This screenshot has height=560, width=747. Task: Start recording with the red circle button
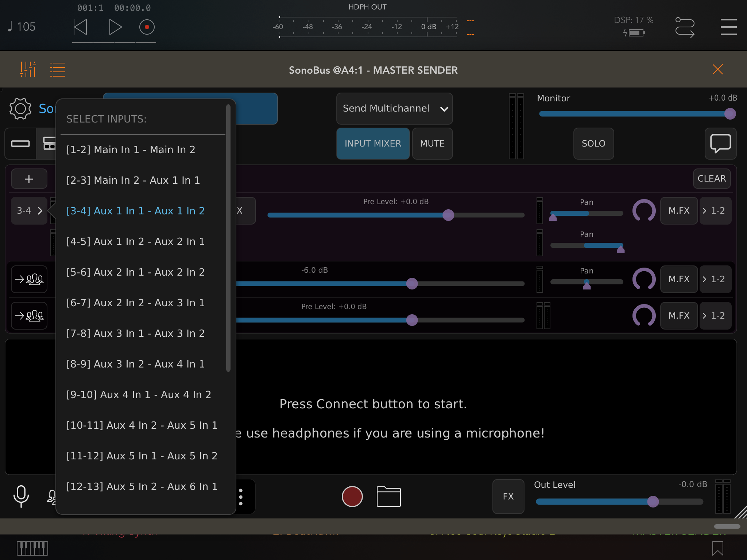pos(352,497)
